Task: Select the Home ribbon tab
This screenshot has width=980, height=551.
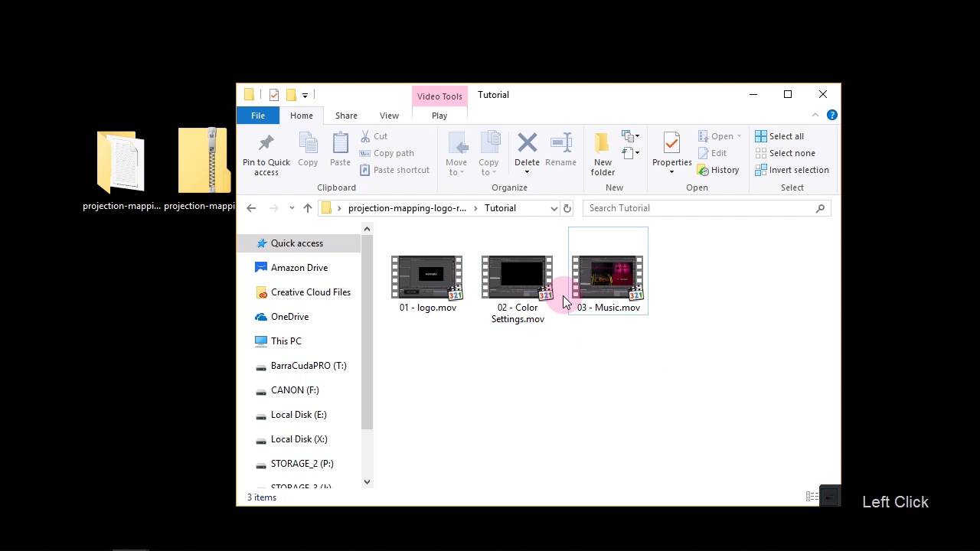Action: 301,116
